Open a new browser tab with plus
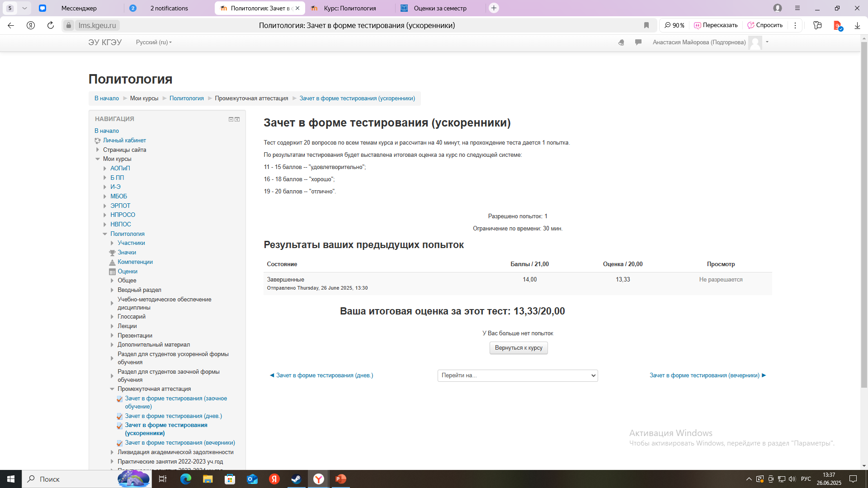The height and width of the screenshot is (488, 868). click(x=494, y=8)
